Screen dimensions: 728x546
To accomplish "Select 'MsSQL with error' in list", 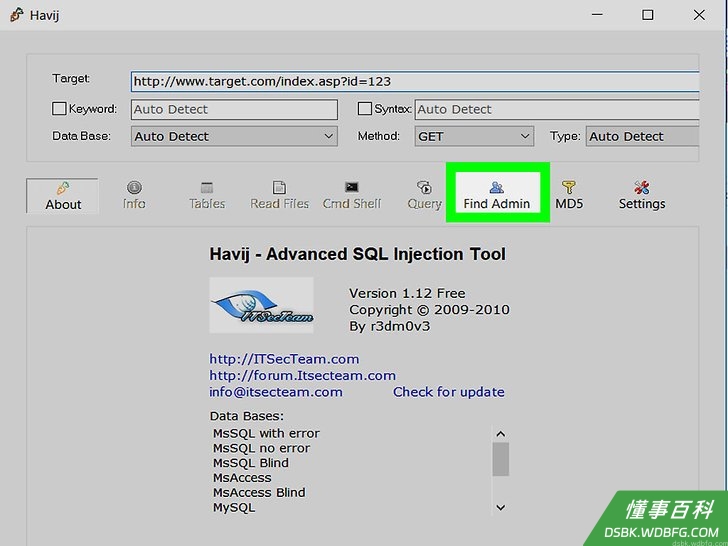I will [266, 433].
